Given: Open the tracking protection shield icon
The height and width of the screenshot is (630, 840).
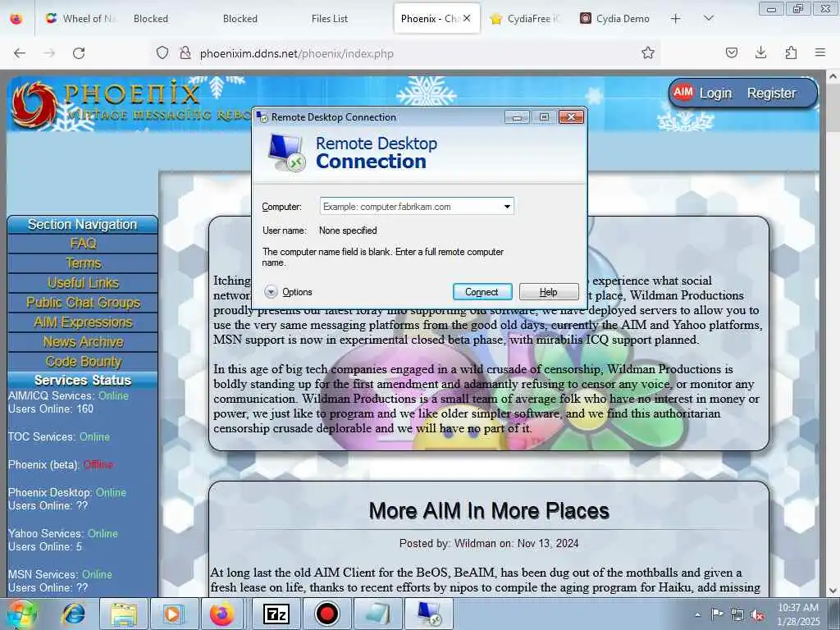Looking at the screenshot, I should [x=162, y=53].
